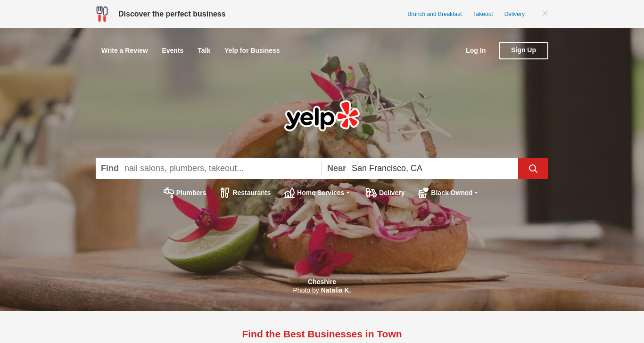Open Yelp for Business link
This screenshot has height=343, width=644.
pyautogui.click(x=252, y=50)
